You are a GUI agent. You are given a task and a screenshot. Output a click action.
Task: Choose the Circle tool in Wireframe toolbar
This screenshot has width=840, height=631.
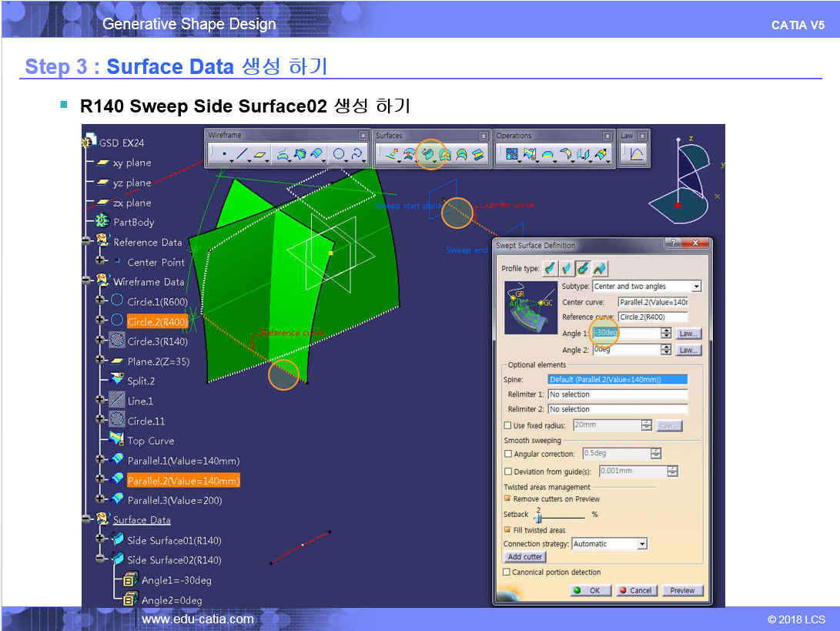(x=339, y=155)
